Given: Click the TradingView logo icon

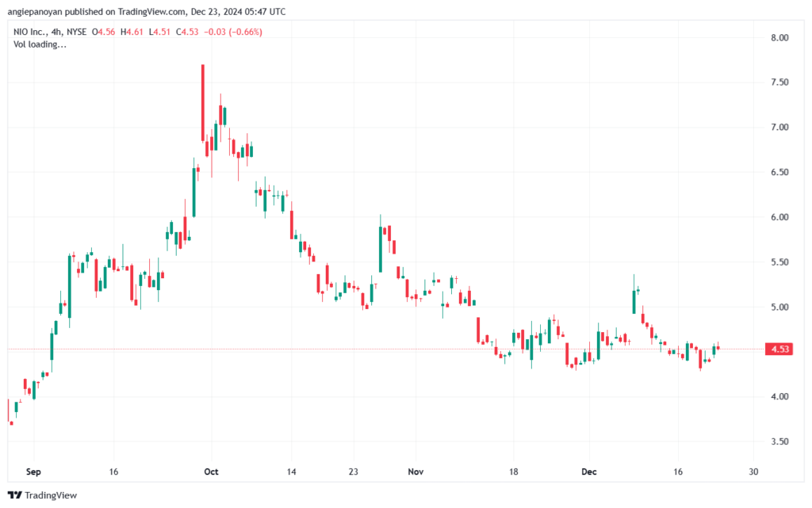Looking at the screenshot, I should tap(15, 495).
